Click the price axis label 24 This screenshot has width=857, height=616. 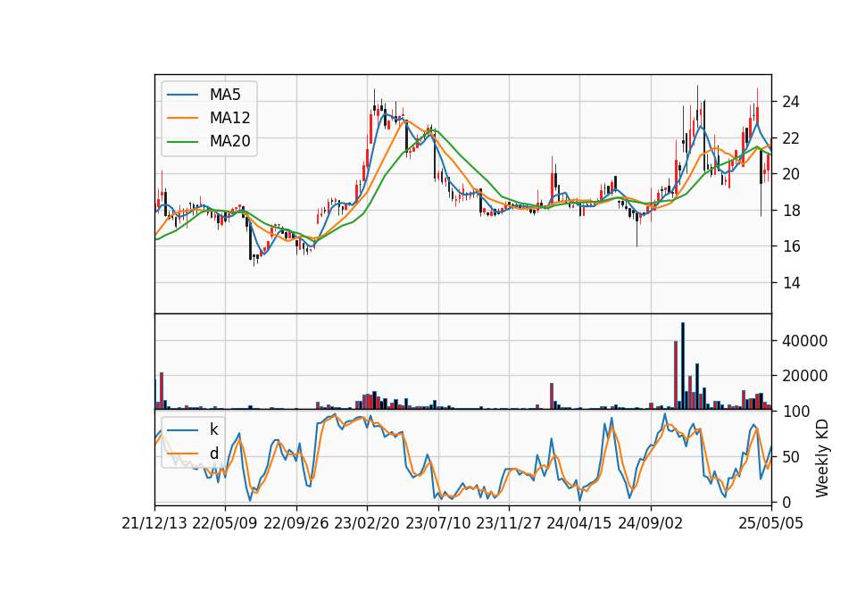[791, 102]
